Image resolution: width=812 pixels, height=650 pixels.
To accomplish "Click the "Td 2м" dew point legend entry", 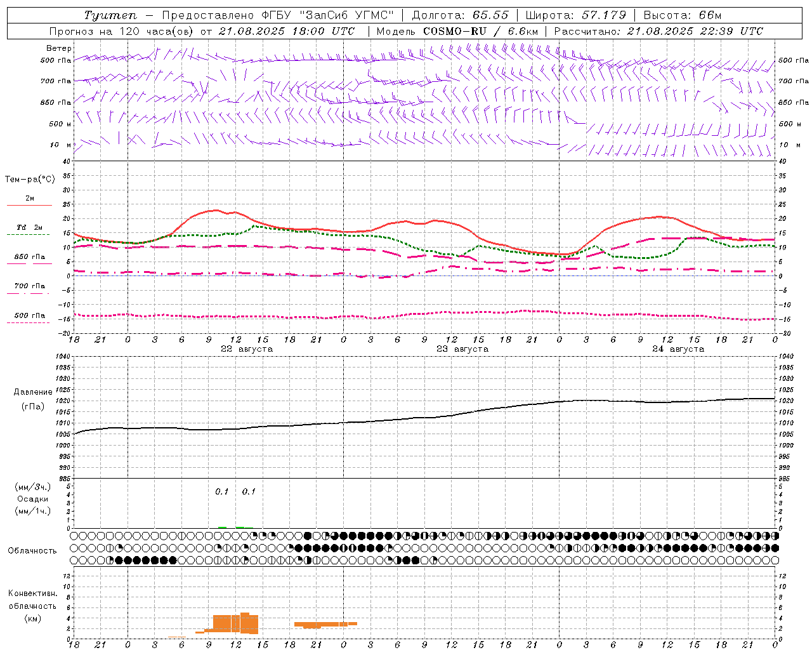I will pyautogui.click(x=29, y=227).
